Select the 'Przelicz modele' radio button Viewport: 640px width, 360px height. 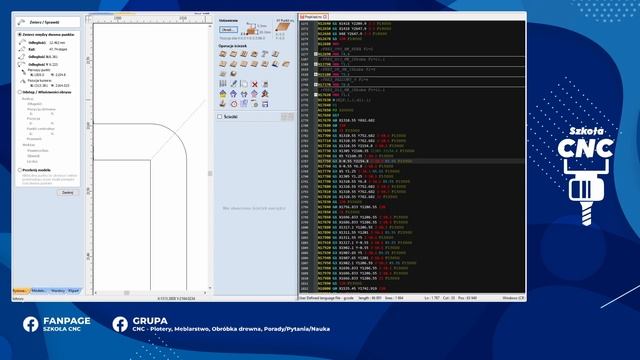[20, 170]
